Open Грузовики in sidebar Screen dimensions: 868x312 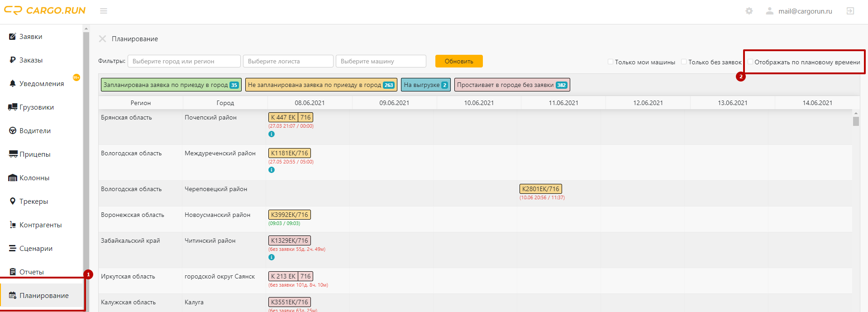(x=37, y=107)
